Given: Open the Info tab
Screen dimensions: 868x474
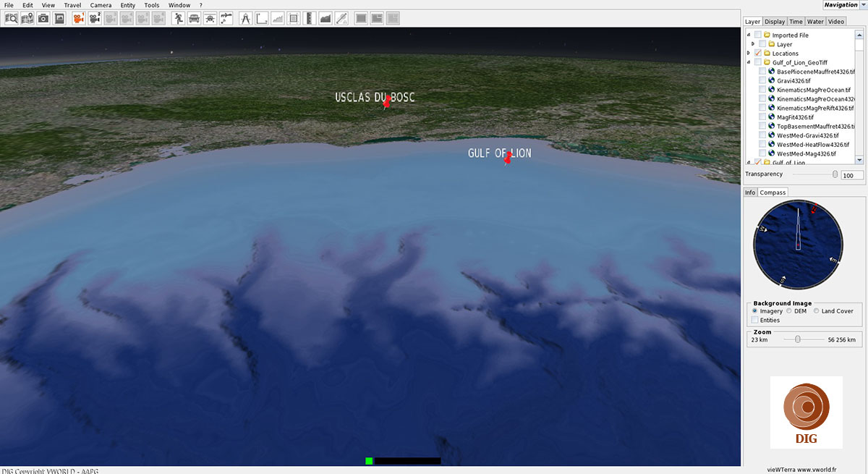Looking at the screenshot, I should [750, 192].
